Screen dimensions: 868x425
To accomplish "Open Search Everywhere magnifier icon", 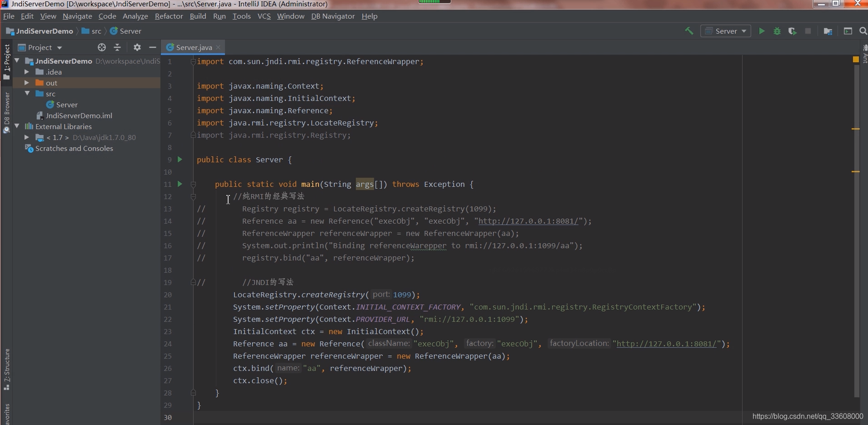I will click(x=863, y=31).
